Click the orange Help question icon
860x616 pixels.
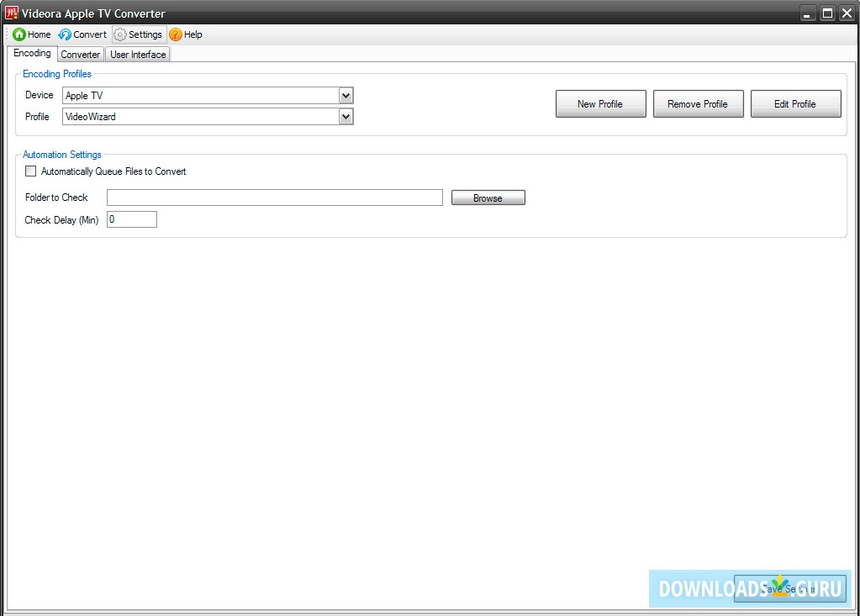(x=176, y=34)
